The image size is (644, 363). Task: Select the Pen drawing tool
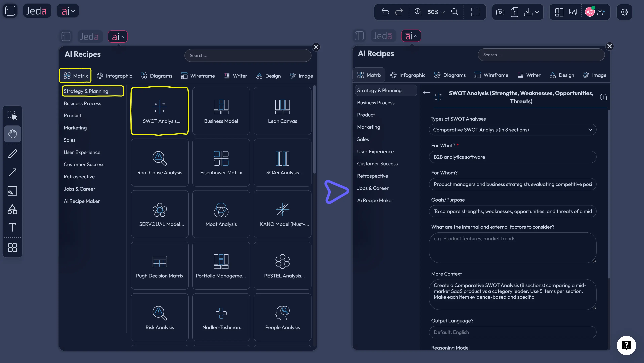coord(12,154)
